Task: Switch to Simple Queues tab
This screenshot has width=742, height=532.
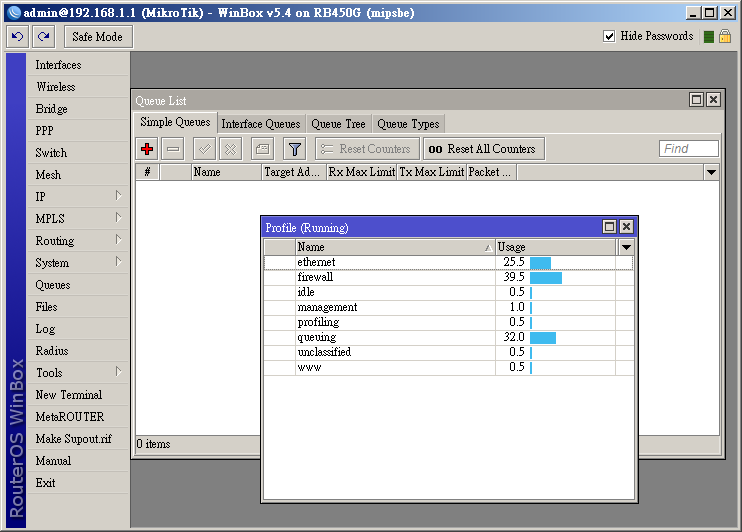Action: tap(175, 122)
